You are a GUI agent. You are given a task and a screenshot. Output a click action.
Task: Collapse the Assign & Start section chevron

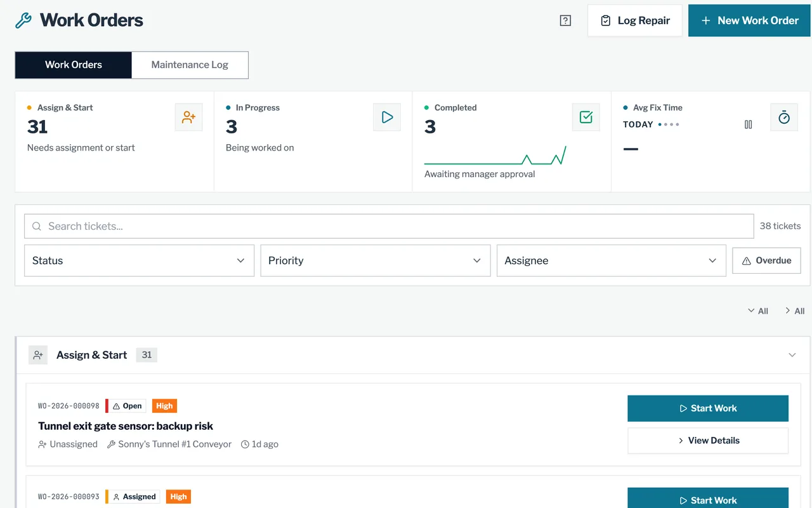point(792,355)
